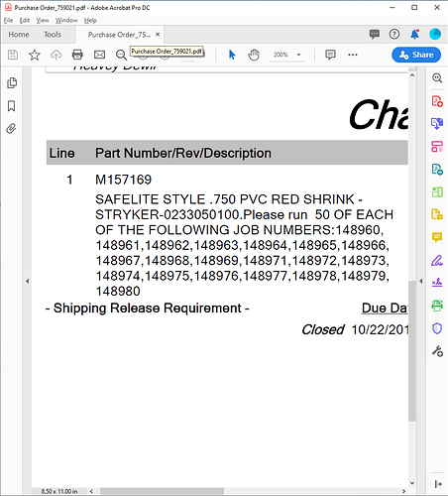This screenshot has width=448, height=496.
Task: Click the Part Number/Rev/Description header
Action: [183, 154]
